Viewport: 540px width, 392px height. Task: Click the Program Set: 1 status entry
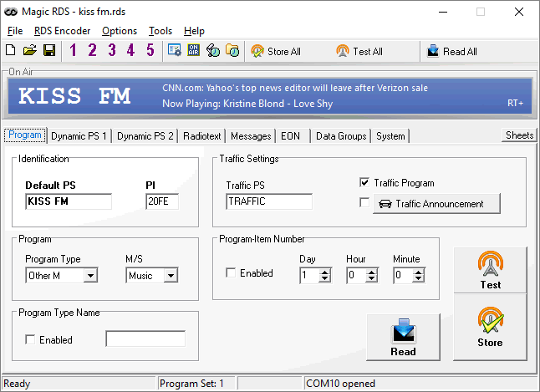coord(191,384)
